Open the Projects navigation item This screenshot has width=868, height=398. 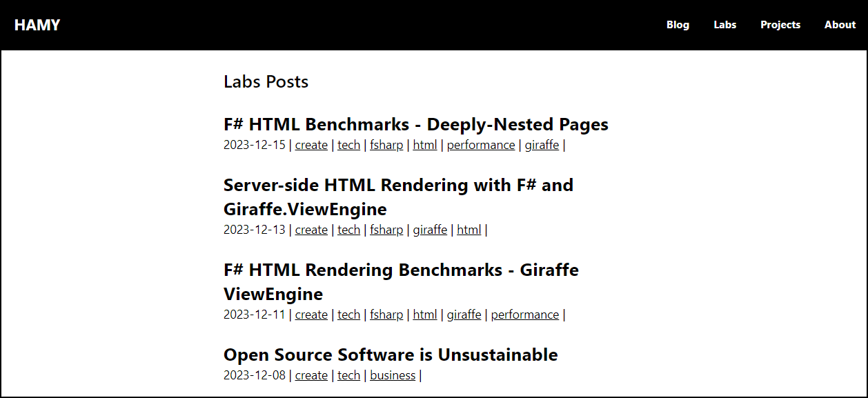coord(780,25)
